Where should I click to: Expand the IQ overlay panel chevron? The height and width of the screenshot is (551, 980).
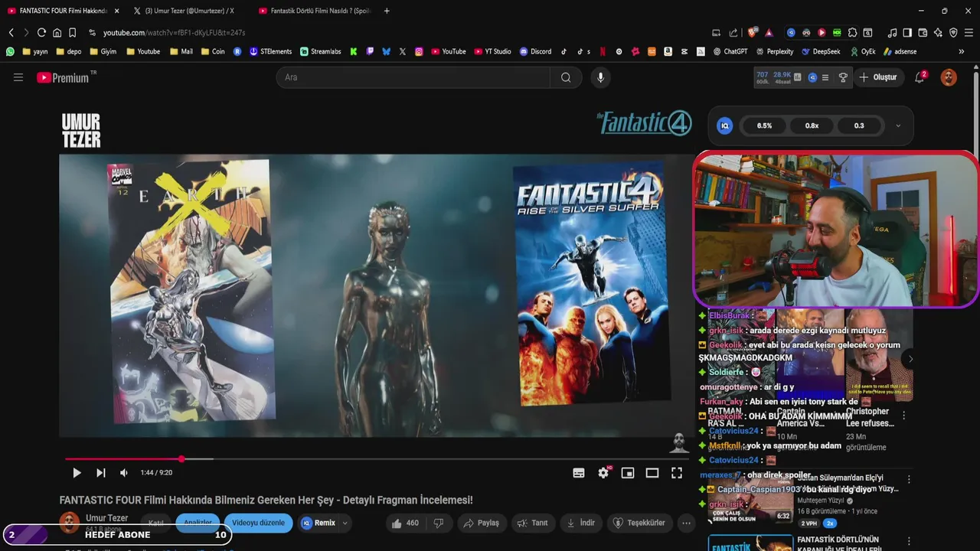coord(898,126)
